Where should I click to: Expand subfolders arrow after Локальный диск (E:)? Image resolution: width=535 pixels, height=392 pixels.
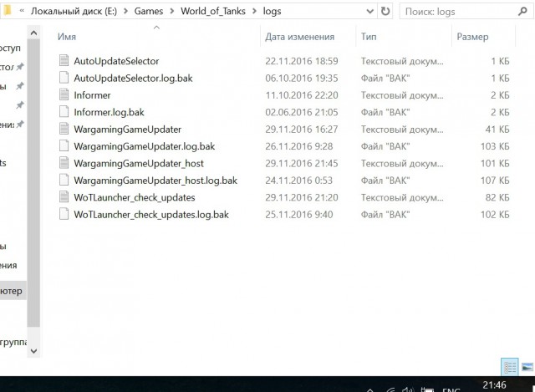125,11
